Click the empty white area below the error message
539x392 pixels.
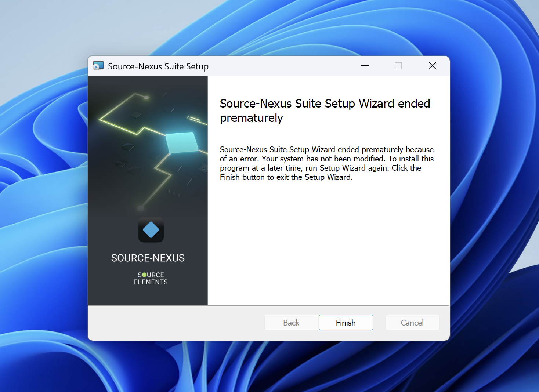point(328,242)
